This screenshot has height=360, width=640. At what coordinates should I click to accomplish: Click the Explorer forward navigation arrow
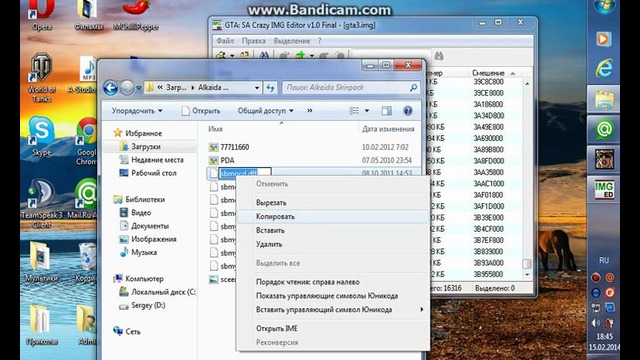127,88
